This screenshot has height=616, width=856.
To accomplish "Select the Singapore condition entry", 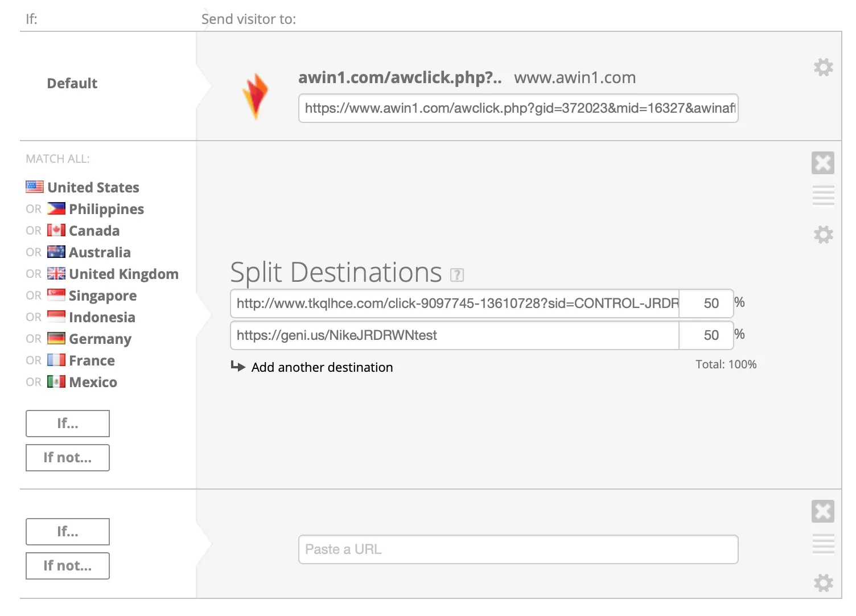I will (102, 295).
